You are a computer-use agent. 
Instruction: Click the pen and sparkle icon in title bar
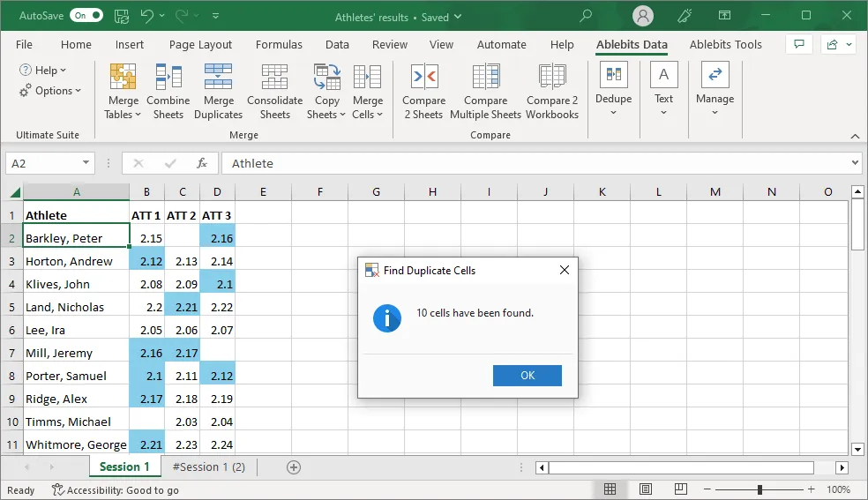(x=685, y=16)
